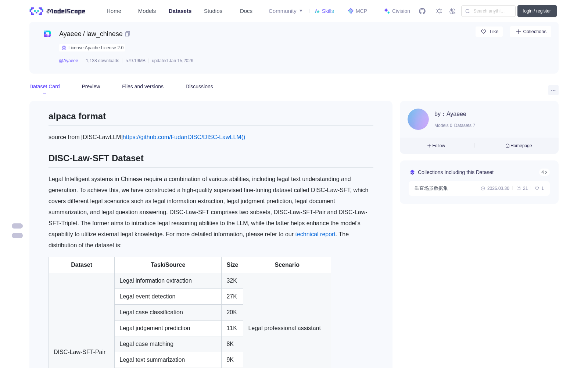Focus the Search anything field
Image resolution: width=588 pixels, height=368 pixels.
click(488, 11)
